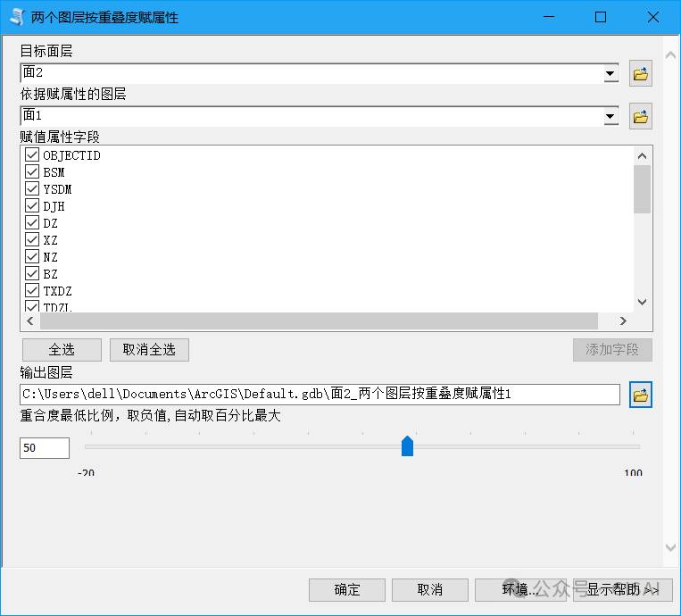Uncheck the BSM field checkbox
Image resolution: width=681 pixels, height=616 pixels.
32,171
